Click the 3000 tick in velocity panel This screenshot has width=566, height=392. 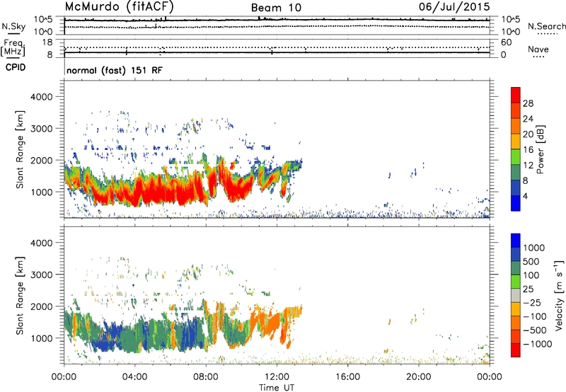(42, 275)
